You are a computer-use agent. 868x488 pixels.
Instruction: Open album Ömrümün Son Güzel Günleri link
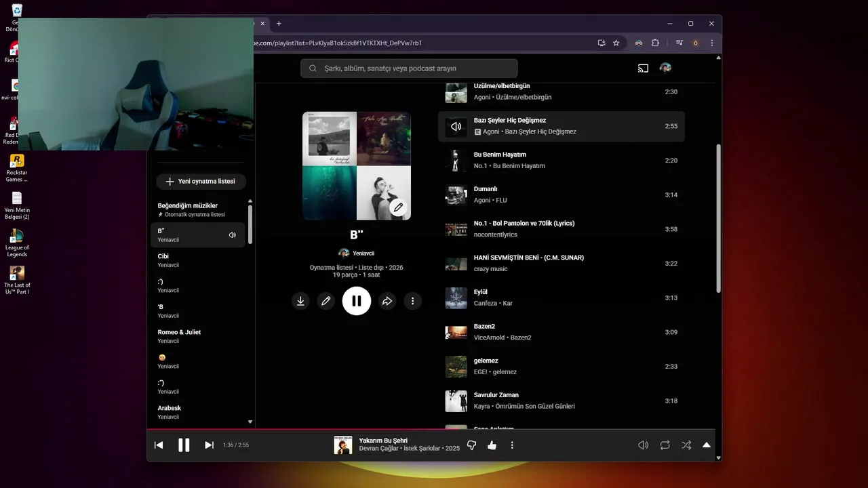[x=535, y=407]
